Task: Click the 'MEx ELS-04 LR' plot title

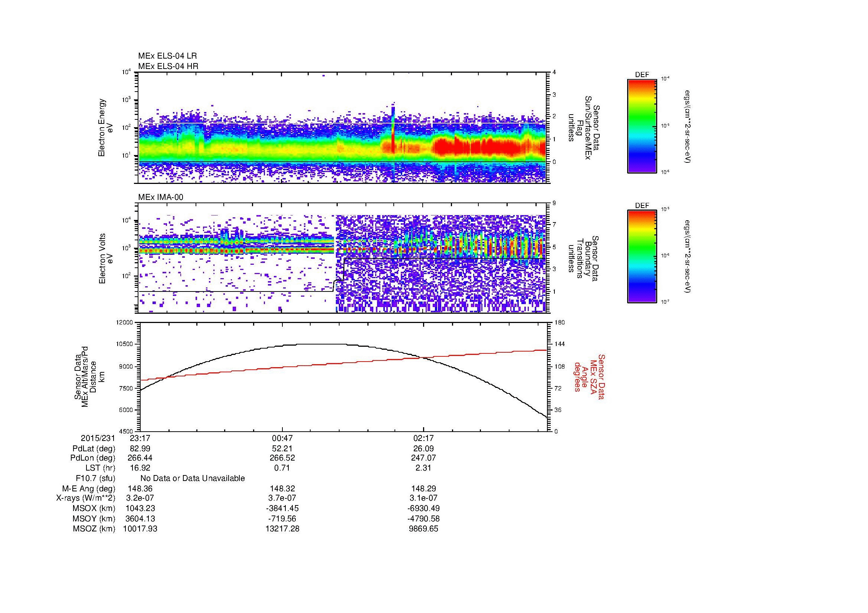Action: [x=167, y=56]
